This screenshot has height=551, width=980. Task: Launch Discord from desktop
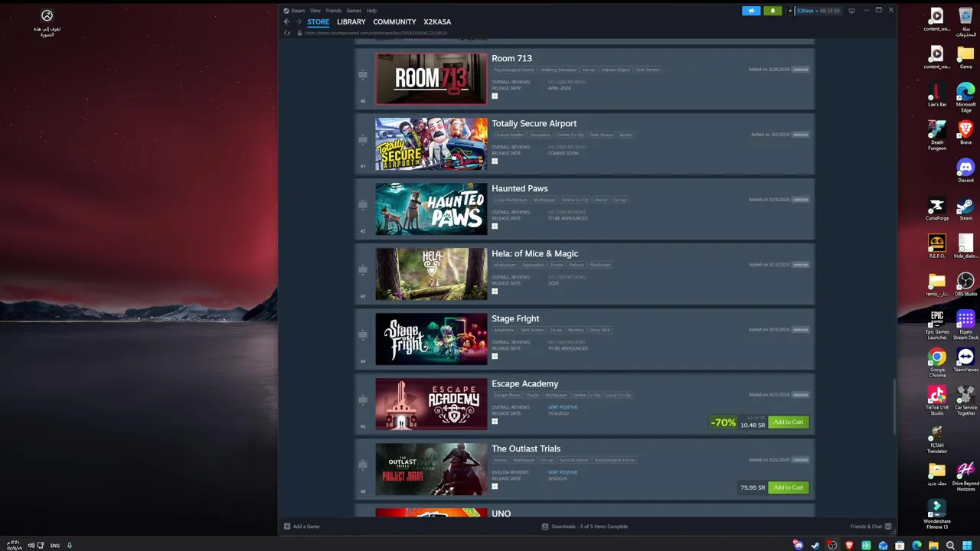965,171
